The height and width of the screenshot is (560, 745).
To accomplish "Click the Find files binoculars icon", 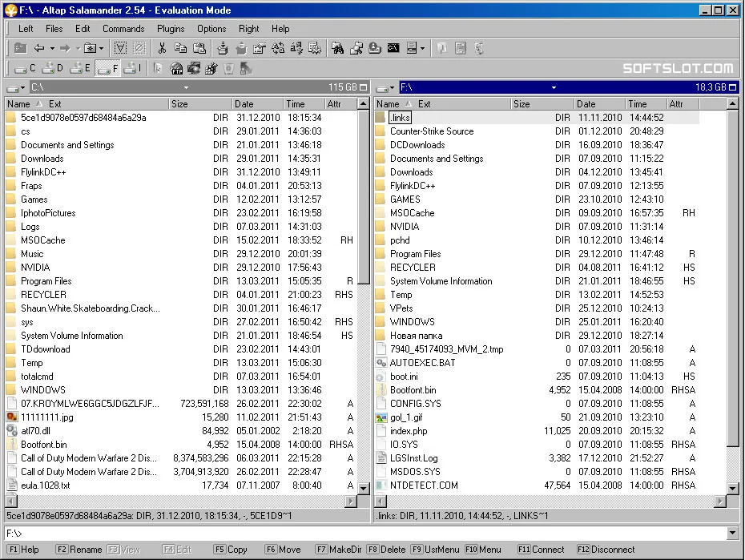I will pos(338,48).
